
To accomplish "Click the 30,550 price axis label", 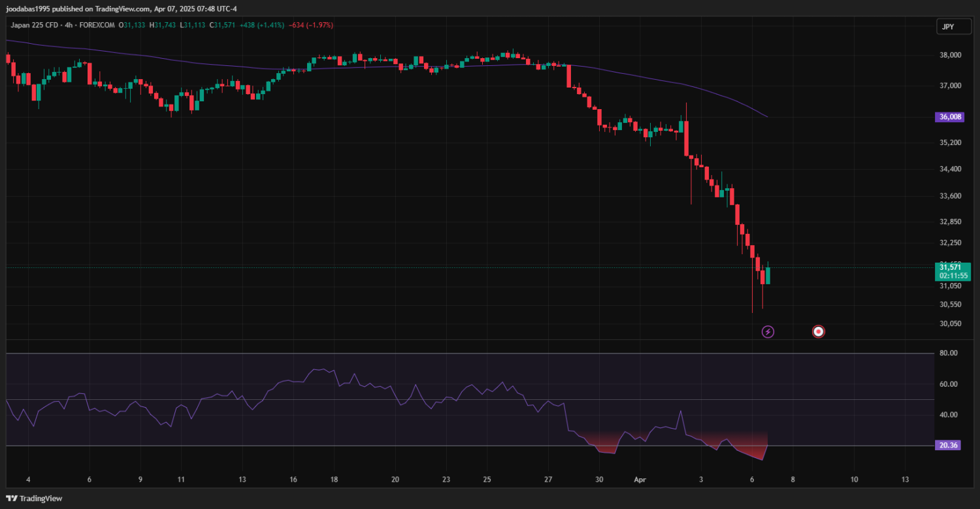I will (x=951, y=304).
